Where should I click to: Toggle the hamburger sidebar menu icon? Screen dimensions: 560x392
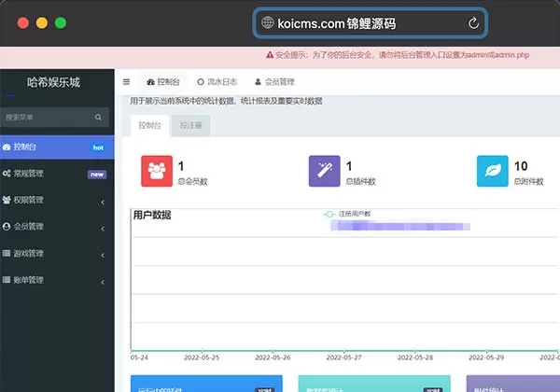(126, 82)
